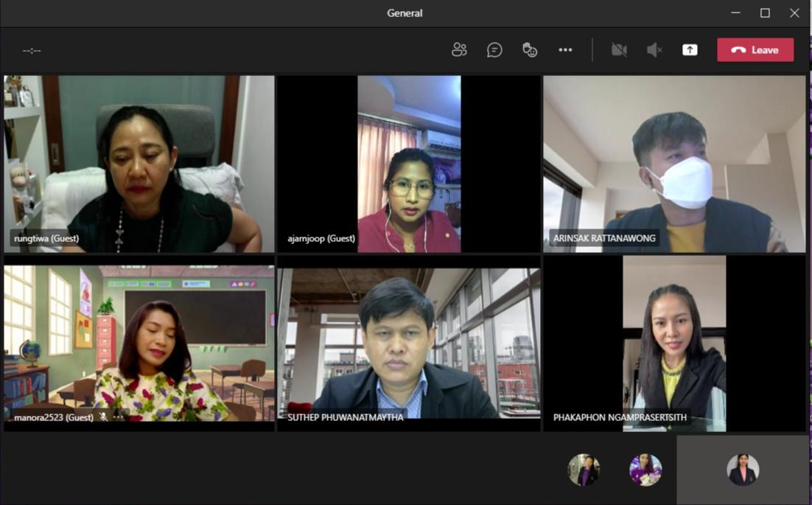Minimize the General meeting window

[x=735, y=13]
